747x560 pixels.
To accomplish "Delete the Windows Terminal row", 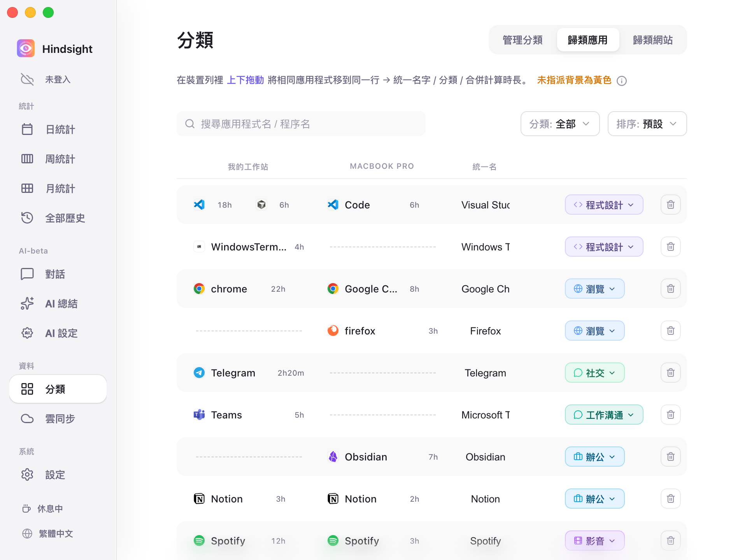I will (670, 247).
